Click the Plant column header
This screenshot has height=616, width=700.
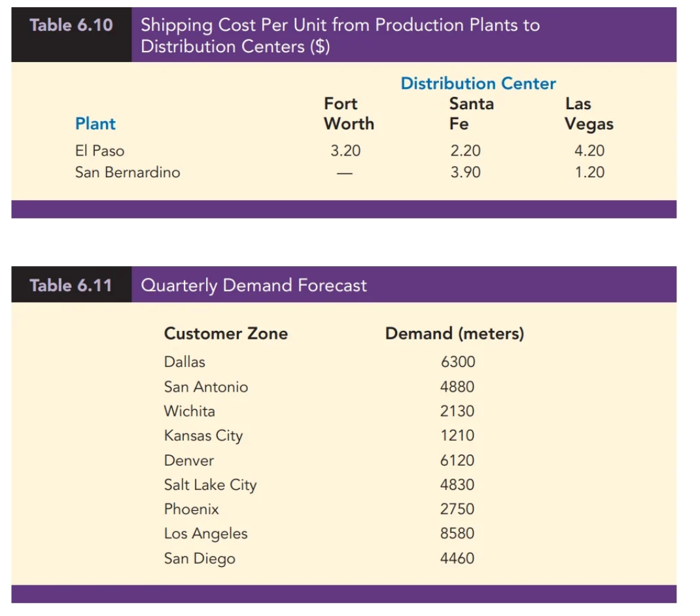96,124
